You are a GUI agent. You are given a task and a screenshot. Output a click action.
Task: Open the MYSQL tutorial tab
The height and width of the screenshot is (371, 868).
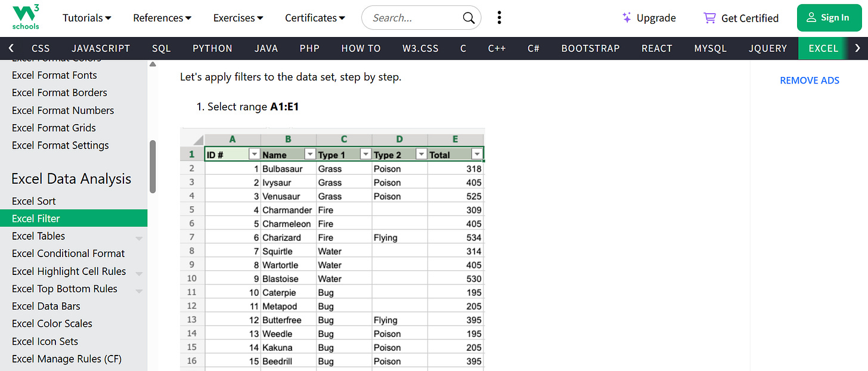tap(710, 48)
